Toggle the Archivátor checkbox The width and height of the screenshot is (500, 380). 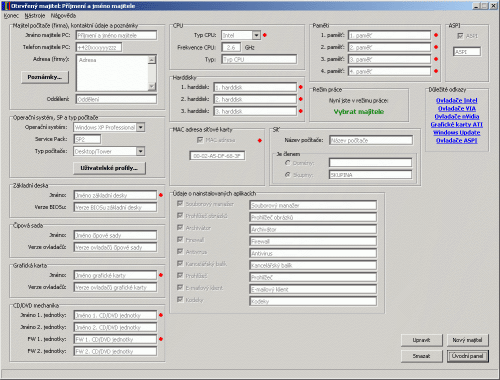click(x=180, y=227)
